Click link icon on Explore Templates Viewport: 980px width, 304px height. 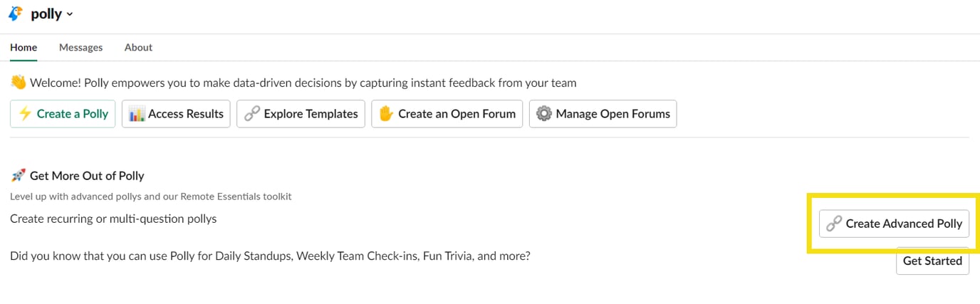click(252, 114)
